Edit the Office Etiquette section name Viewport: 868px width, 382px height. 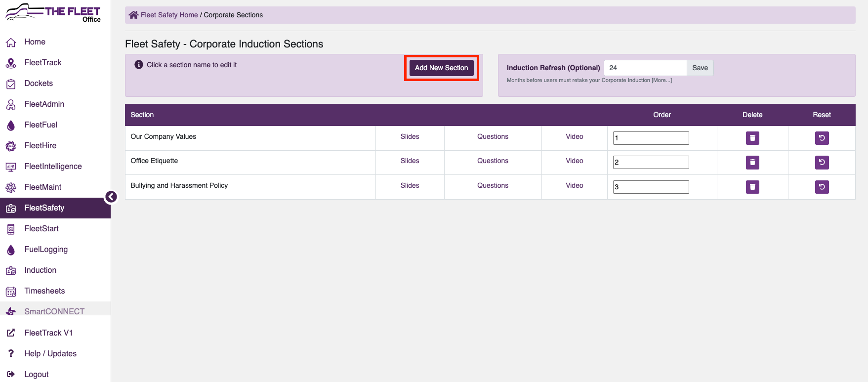[154, 161]
